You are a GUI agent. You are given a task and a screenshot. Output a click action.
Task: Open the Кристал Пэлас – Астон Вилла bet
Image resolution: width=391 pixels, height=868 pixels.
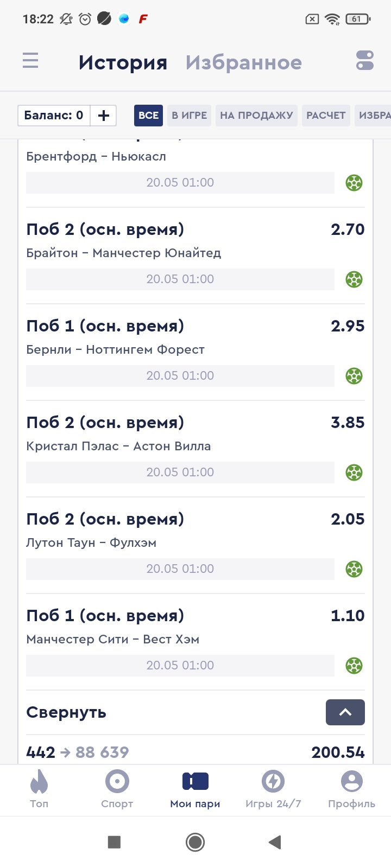coord(118,446)
